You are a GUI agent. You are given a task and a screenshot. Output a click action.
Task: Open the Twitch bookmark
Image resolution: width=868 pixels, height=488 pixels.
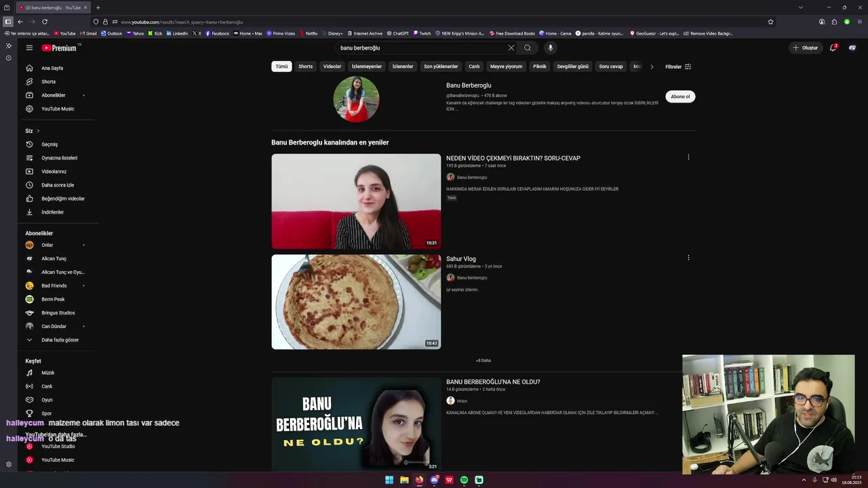click(422, 33)
